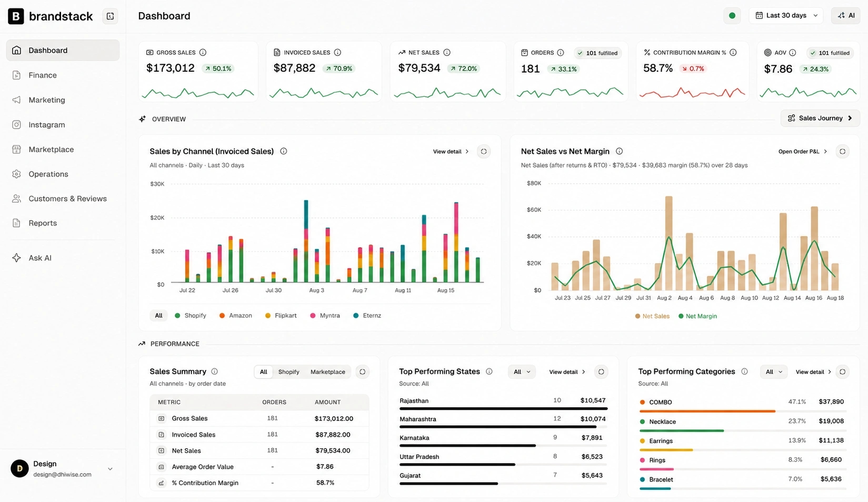Toggle the Flipkart legend filter
Screen dimensions: 868x502
point(281,316)
